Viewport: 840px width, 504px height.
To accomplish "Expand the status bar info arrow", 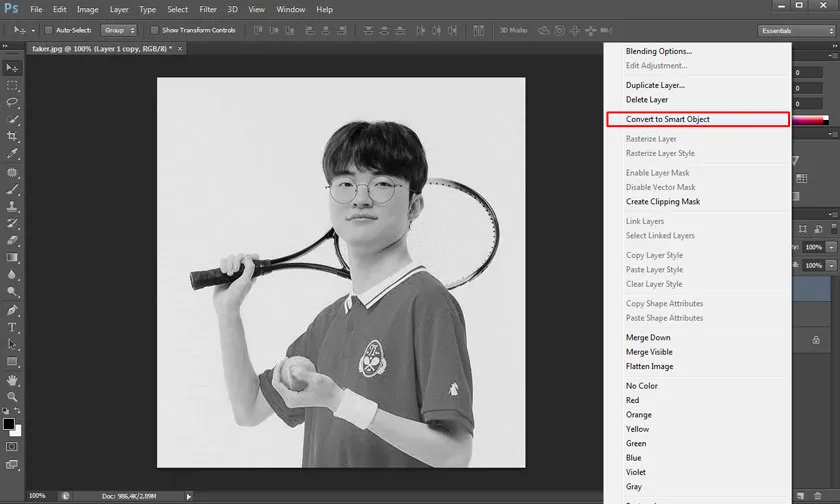I will click(189, 497).
